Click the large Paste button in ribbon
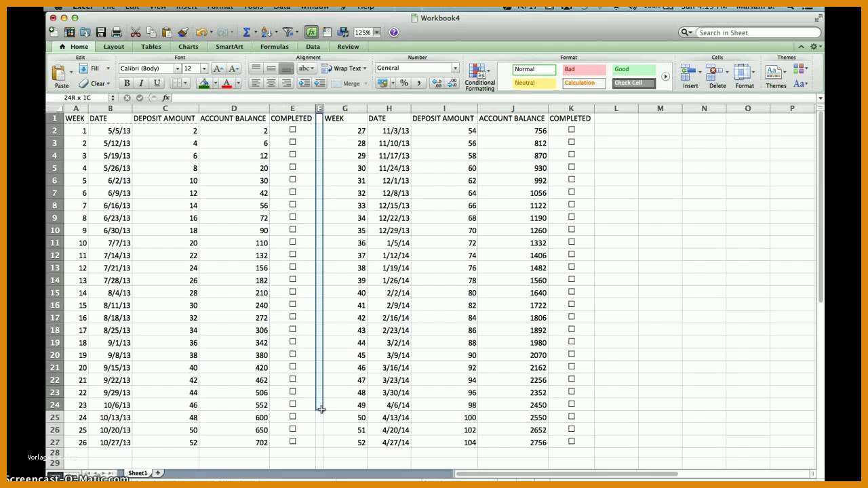 pos(61,77)
